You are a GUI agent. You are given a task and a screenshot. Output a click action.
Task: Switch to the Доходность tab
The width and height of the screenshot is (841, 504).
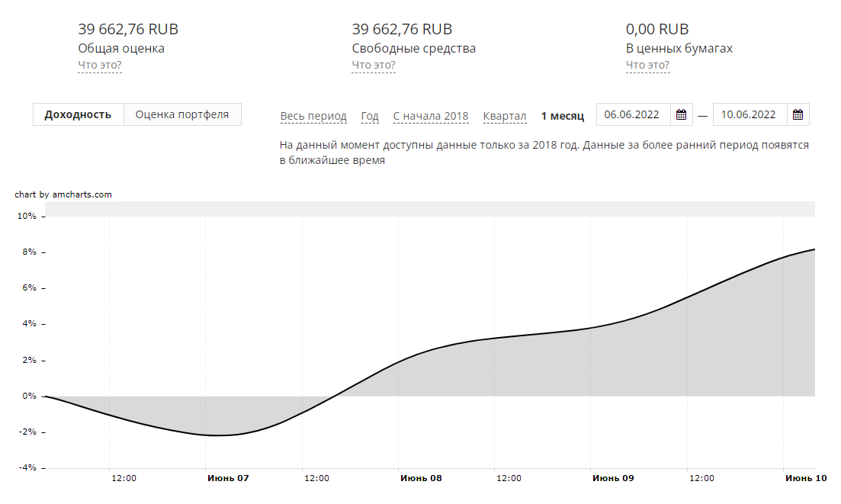79,115
